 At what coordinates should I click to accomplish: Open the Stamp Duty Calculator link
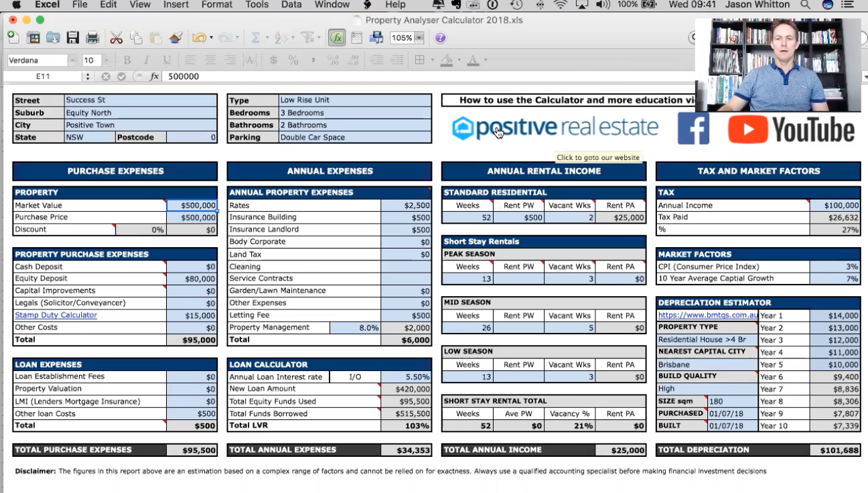(x=56, y=315)
